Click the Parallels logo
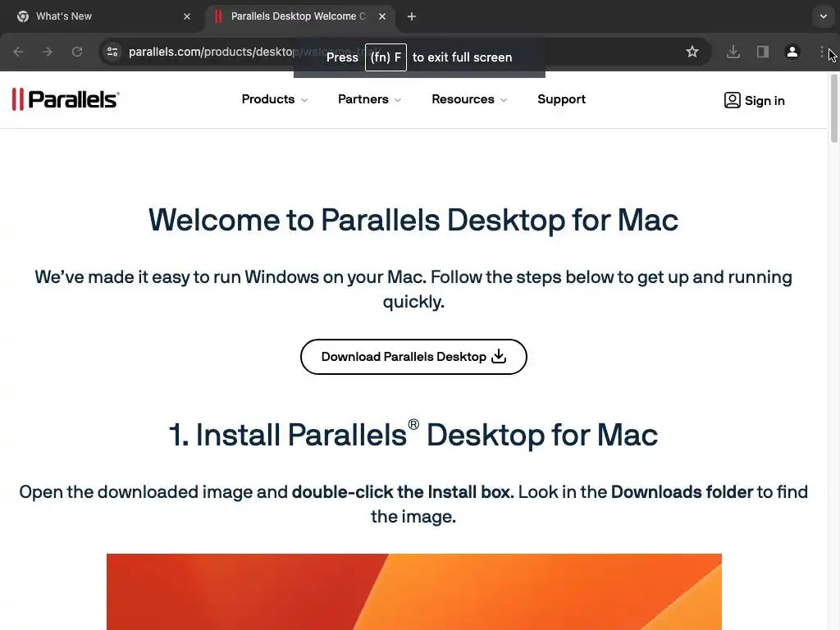The image size is (840, 630). [x=66, y=99]
